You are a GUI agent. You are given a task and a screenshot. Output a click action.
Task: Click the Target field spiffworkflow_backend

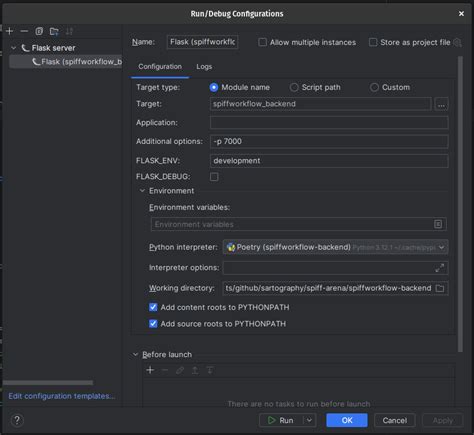(321, 104)
